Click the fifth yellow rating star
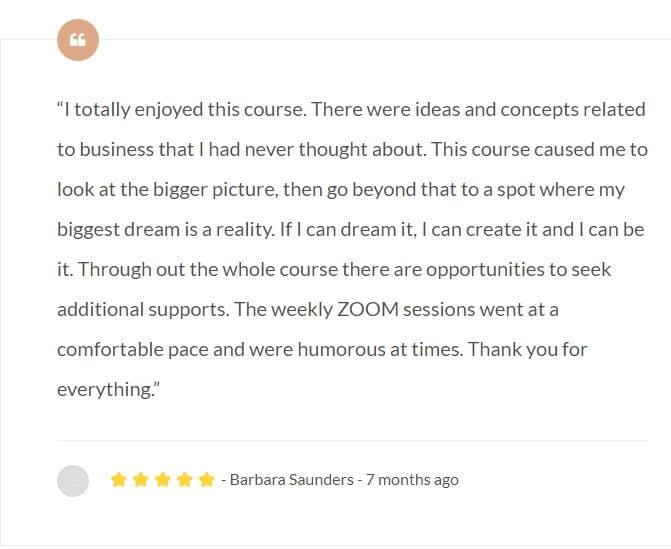The height and width of the screenshot is (549, 671). tap(207, 480)
